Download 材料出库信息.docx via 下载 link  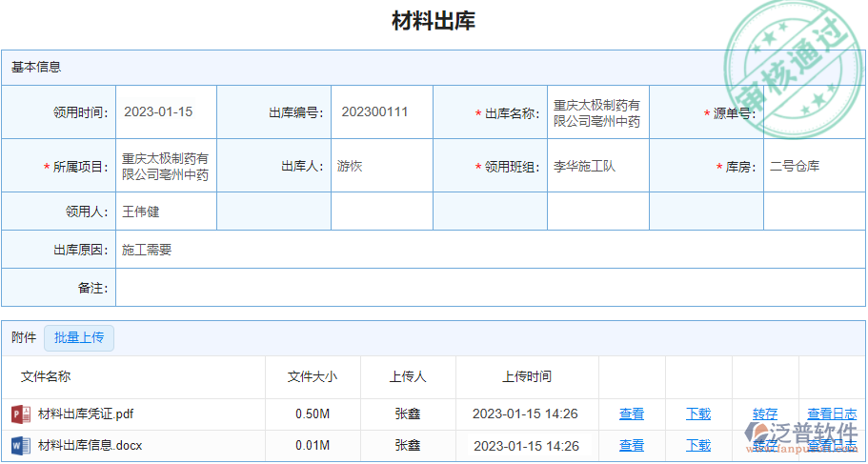(698, 446)
